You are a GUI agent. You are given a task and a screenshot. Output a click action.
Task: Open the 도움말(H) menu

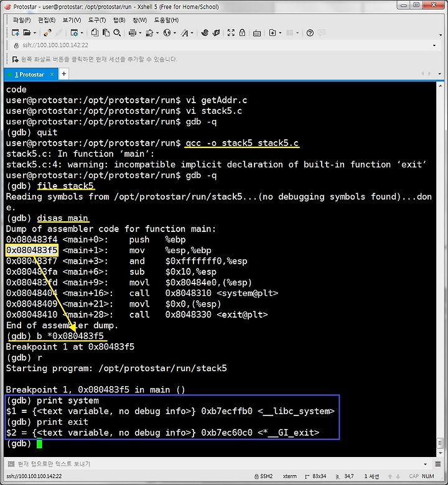click(166, 20)
